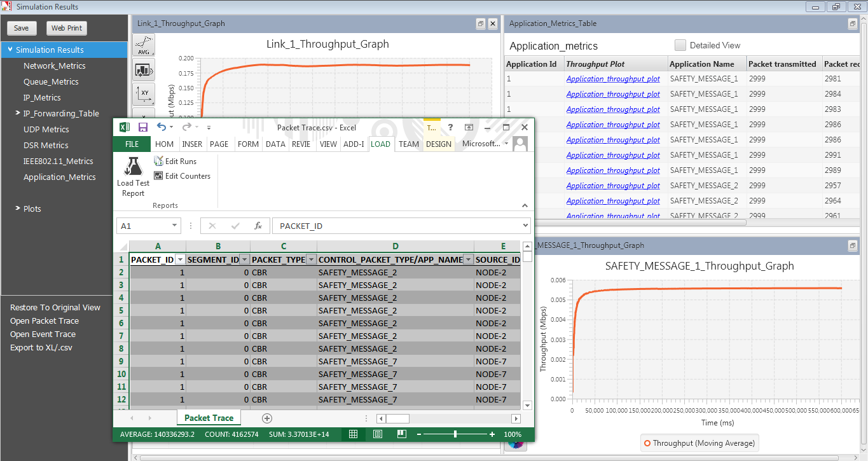The height and width of the screenshot is (461, 868).
Task: Open the PACKET_ID filter dropdown
Action: (x=180, y=259)
